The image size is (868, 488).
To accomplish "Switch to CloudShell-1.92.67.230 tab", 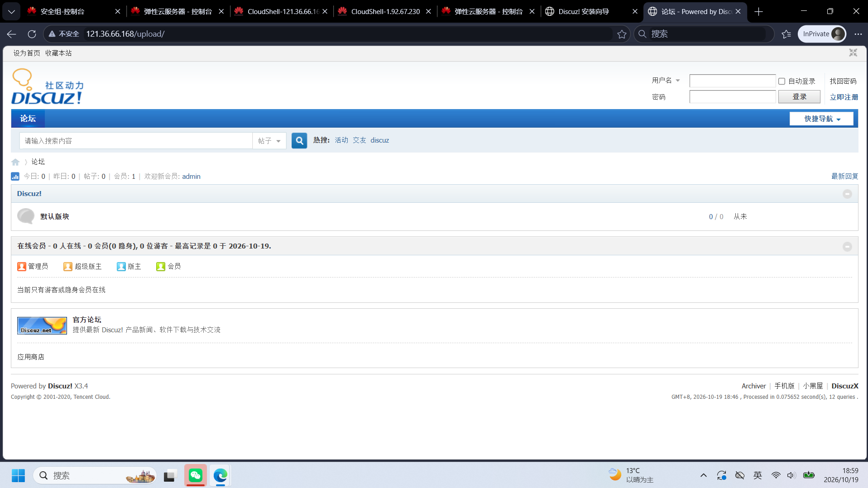I will (x=385, y=11).
